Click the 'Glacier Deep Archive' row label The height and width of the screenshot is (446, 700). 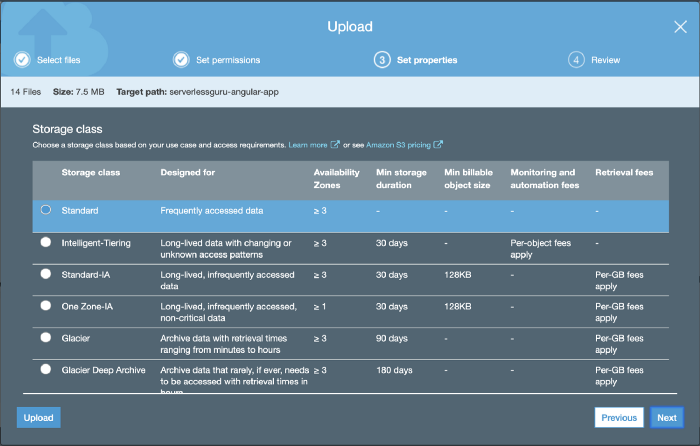click(x=103, y=370)
